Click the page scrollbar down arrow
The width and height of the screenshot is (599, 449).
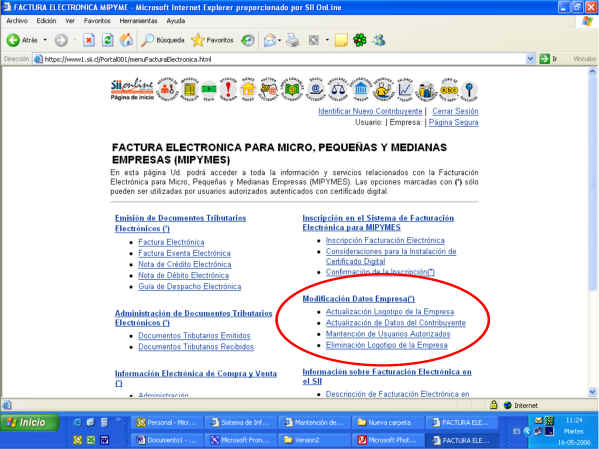point(593,392)
